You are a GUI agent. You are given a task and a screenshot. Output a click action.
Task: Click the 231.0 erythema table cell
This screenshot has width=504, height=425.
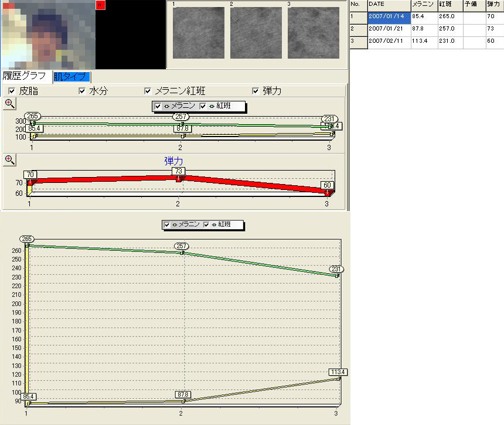(x=450, y=42)
